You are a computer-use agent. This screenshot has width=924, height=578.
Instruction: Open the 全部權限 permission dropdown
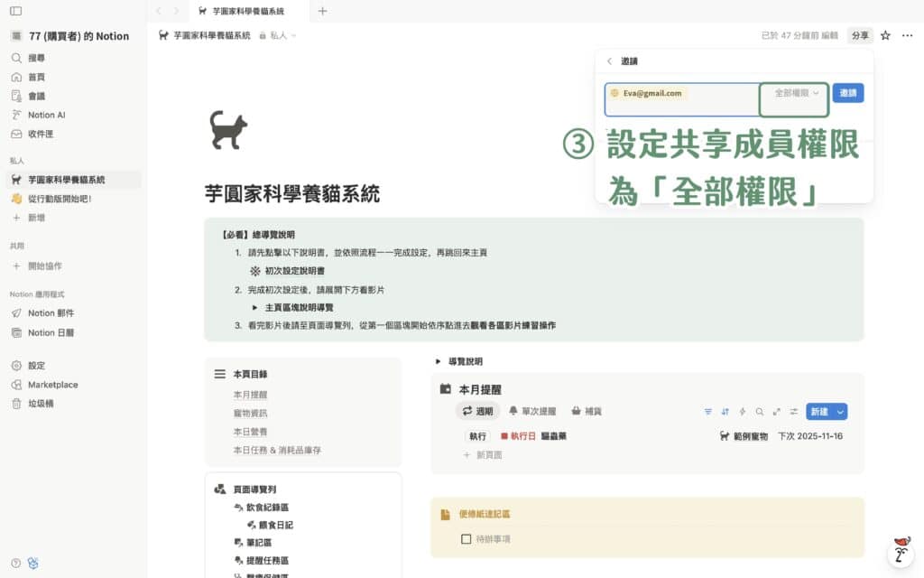click(796, 93)
